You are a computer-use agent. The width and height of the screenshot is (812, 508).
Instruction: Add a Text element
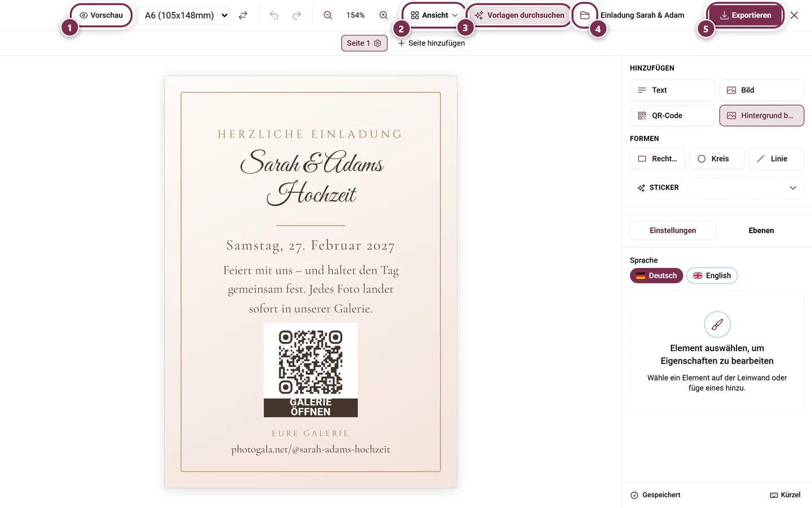click(x=672, y=90)
